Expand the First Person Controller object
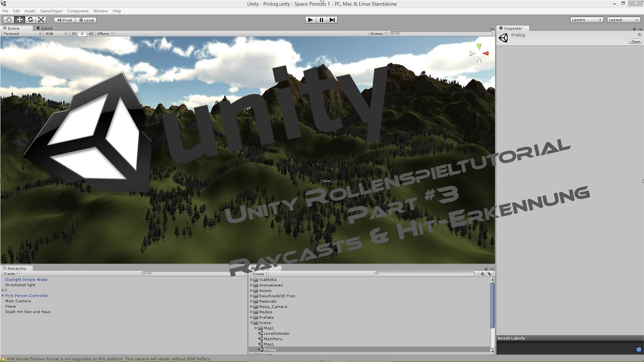644x362 pixels. [3, 296]
